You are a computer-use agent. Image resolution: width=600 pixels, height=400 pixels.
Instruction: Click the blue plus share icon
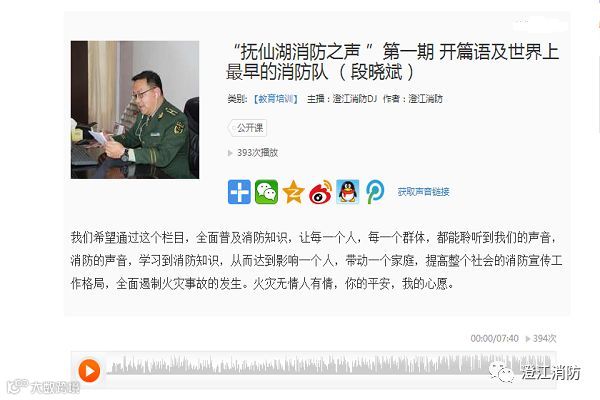[239, 192]
